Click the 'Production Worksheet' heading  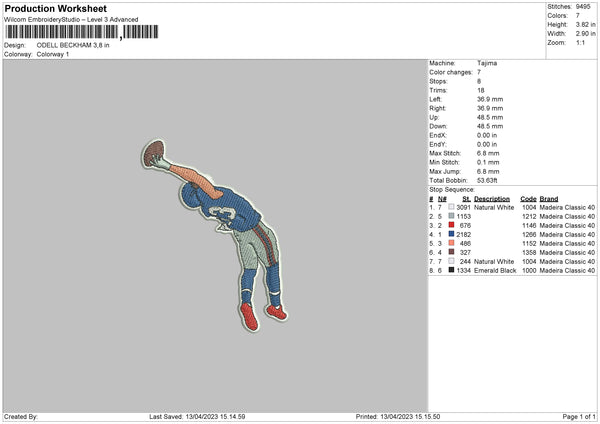(55, 8)
